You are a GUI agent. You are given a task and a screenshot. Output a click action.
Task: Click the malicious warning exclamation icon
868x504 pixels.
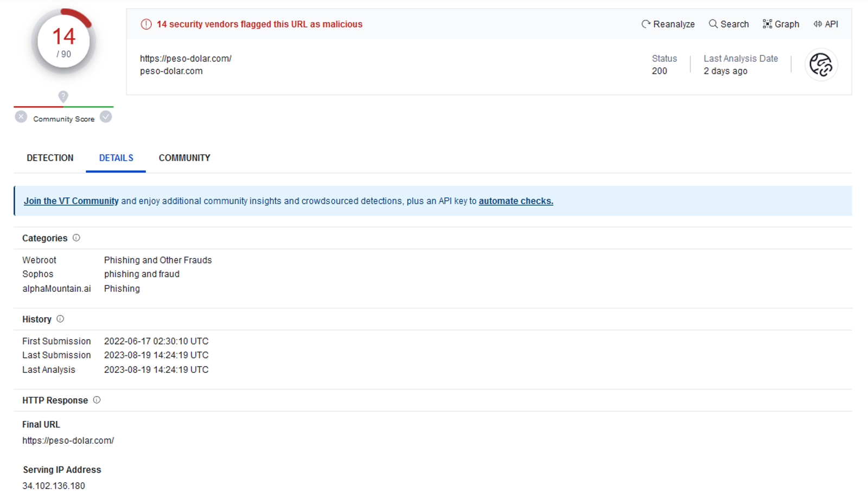[146, 24]
